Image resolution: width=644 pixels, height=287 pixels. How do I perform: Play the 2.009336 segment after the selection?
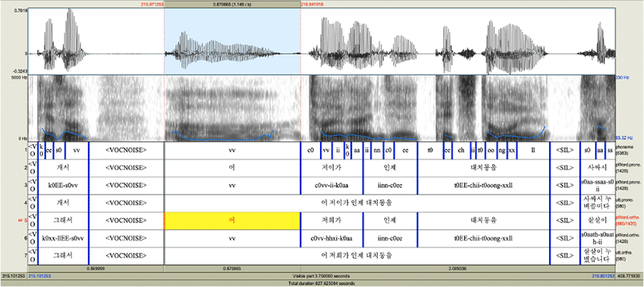458,269
